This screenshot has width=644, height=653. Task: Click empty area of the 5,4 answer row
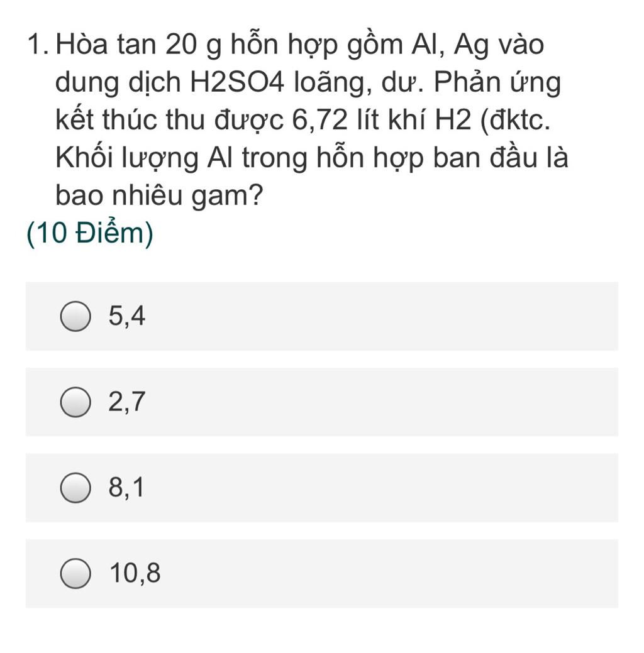point(375,316)
